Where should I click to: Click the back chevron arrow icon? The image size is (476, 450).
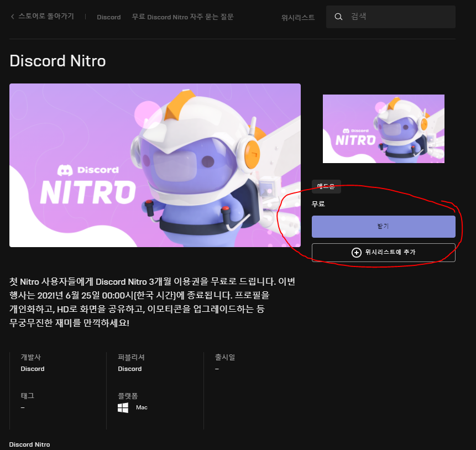13,17
